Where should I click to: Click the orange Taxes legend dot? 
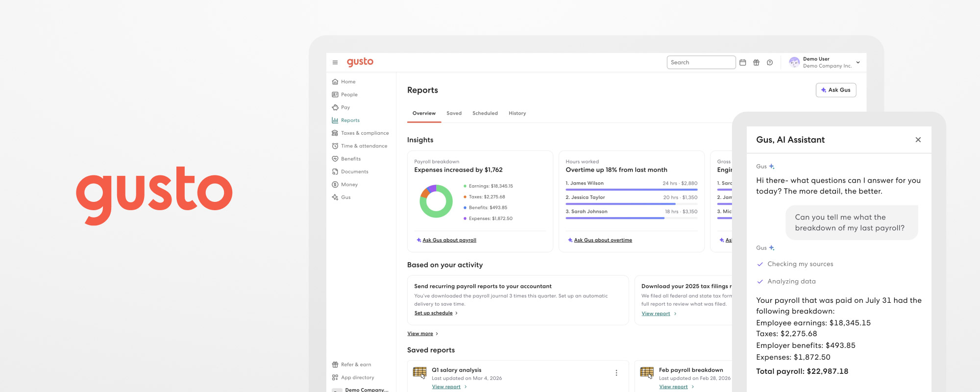click(x=465, y=197)
